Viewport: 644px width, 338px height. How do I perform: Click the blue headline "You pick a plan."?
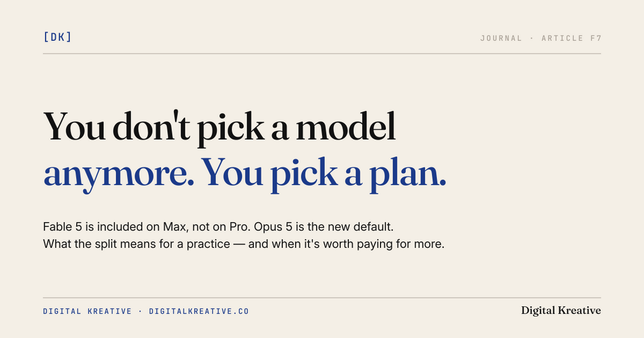click(x=323, y=173)
